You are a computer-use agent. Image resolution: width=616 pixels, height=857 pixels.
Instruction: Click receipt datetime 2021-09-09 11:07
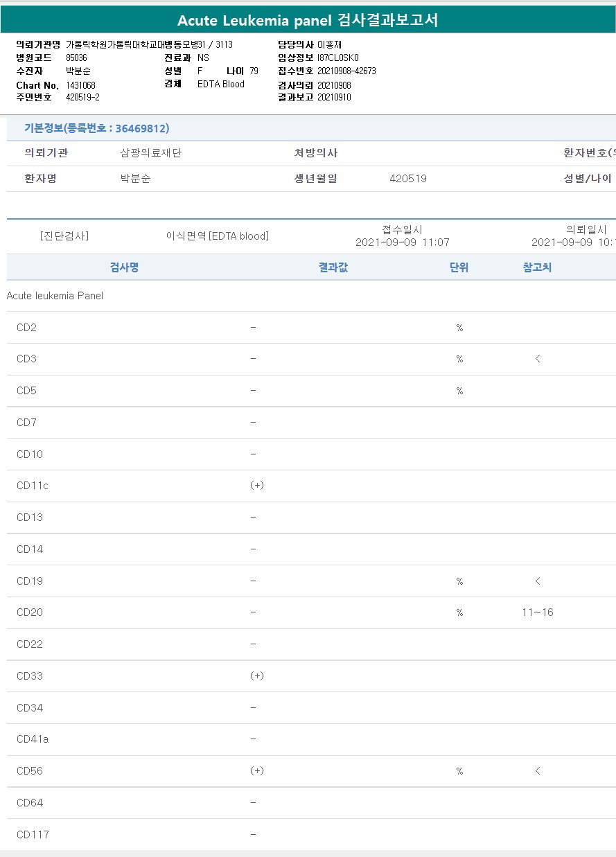pyautogui.click(x=403, y=242)
